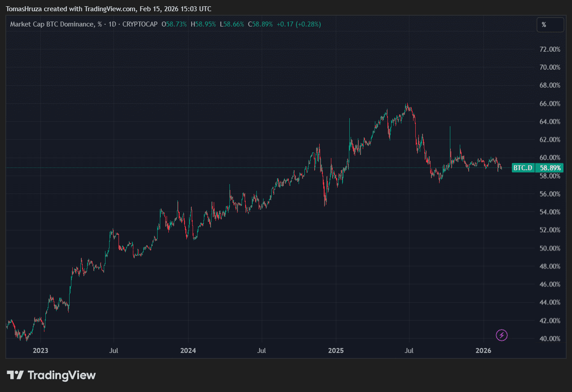This screenshot has width=572, height=392.
Task: Select the 58.89% current price label
Action: [550, 168]
